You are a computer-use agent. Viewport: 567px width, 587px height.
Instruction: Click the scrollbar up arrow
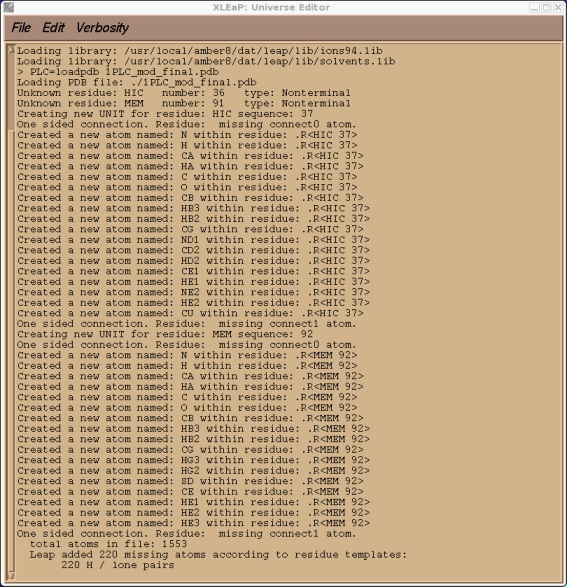[11, 48]
